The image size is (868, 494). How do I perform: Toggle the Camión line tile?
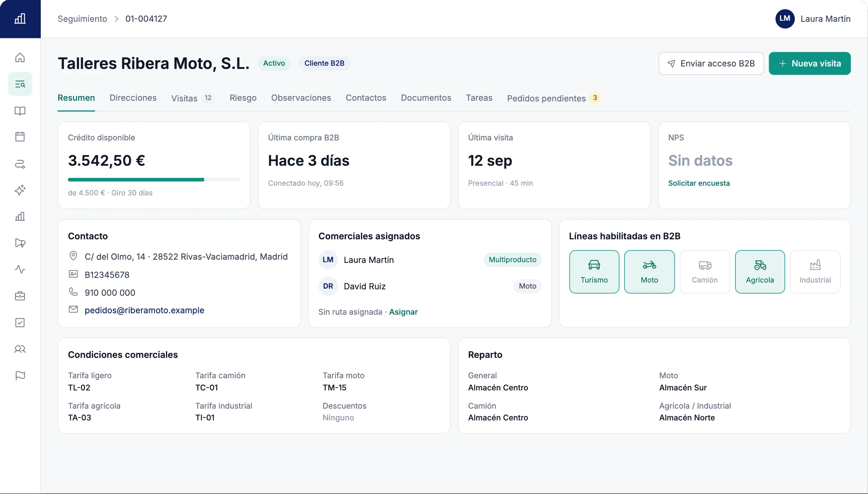[x=705, y=271]
